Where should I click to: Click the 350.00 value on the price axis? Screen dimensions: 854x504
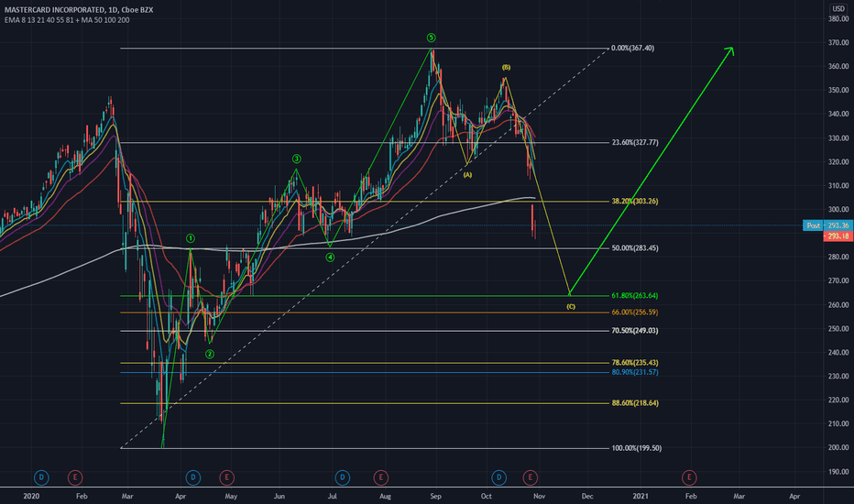pos(838,90)
